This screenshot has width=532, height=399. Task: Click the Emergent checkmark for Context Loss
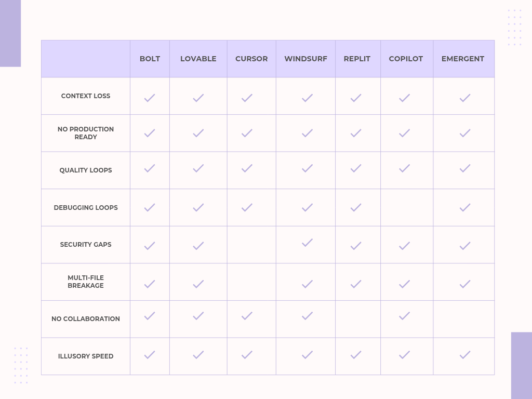(465, 98)
